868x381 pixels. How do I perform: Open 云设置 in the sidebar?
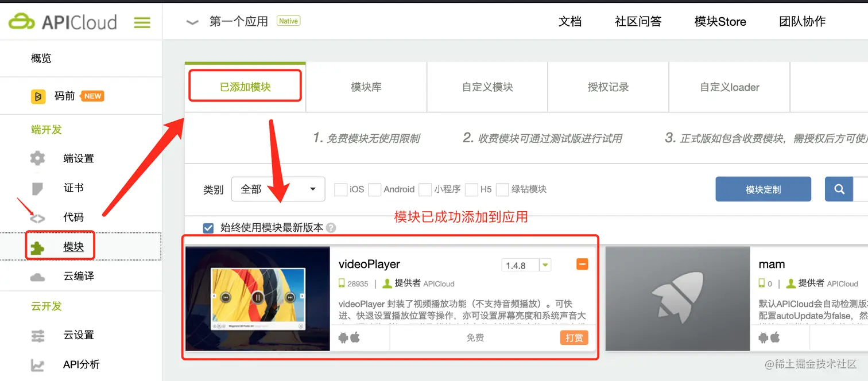(x=79, y=335)
